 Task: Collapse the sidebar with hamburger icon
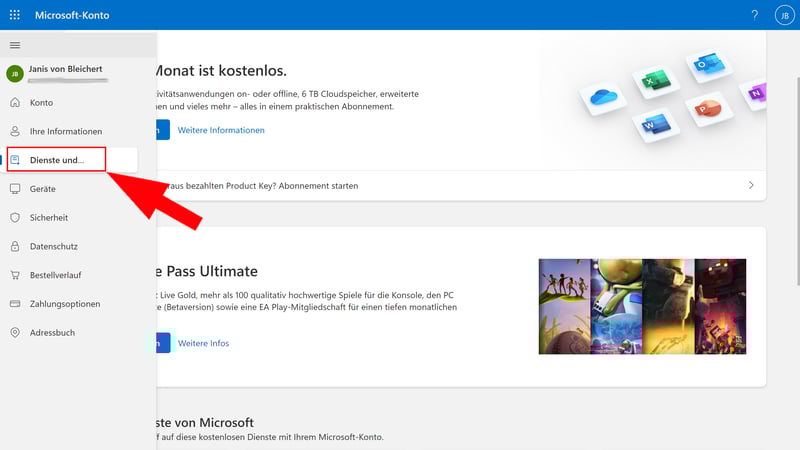pyautogui.click(x=15, y=46)
